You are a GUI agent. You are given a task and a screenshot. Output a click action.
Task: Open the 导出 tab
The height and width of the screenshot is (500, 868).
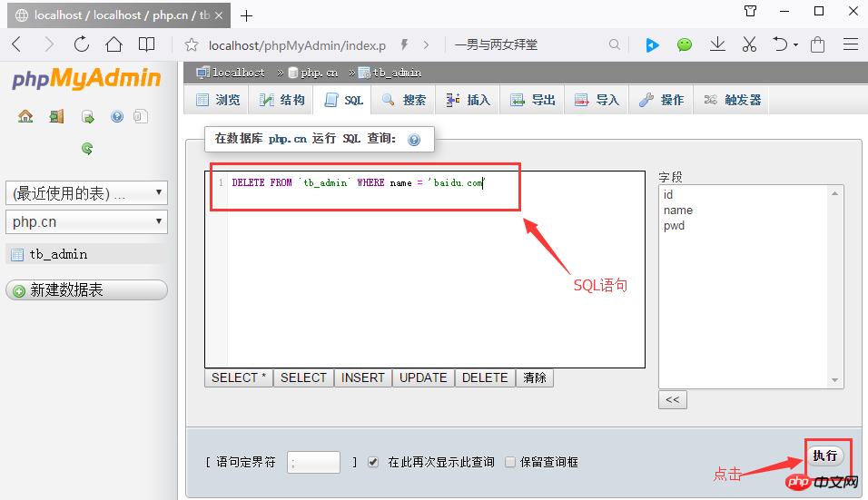pyautogui.click(x=533, y=100)
